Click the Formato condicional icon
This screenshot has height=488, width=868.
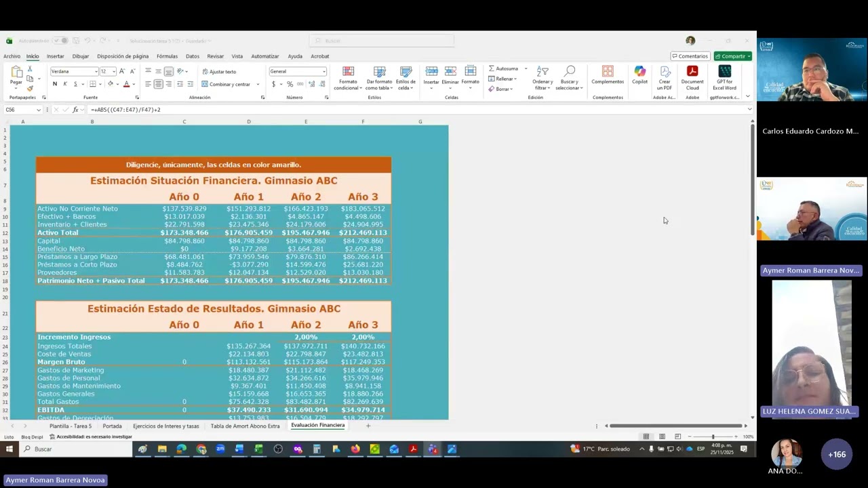tap(348, 71)
